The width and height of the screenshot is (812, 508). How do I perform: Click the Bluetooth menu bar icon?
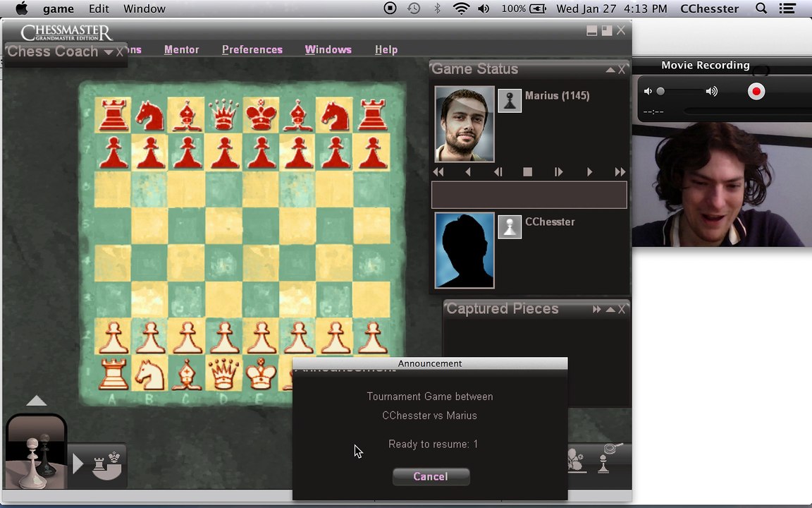[437, 8]
